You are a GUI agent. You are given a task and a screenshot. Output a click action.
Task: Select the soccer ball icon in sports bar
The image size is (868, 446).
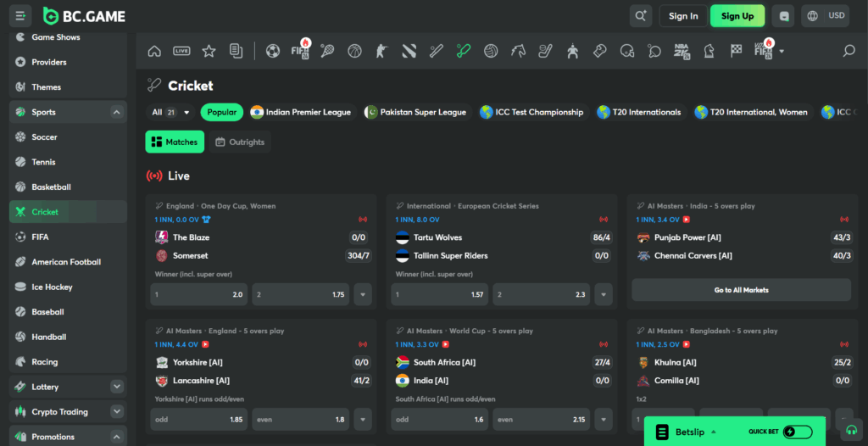[272, 51]
